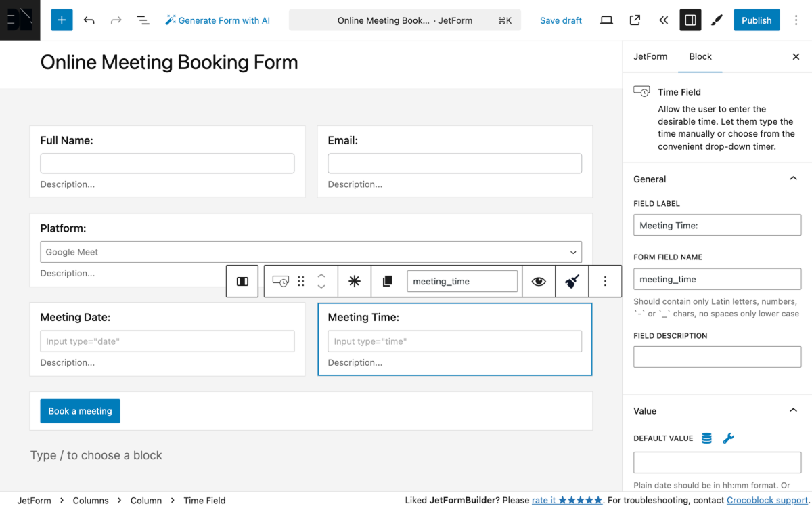Click the Type / to choose a block placeholder
The height and width of the screenshot is (508, 812).
pyautogui.click(x=96, y=455)
